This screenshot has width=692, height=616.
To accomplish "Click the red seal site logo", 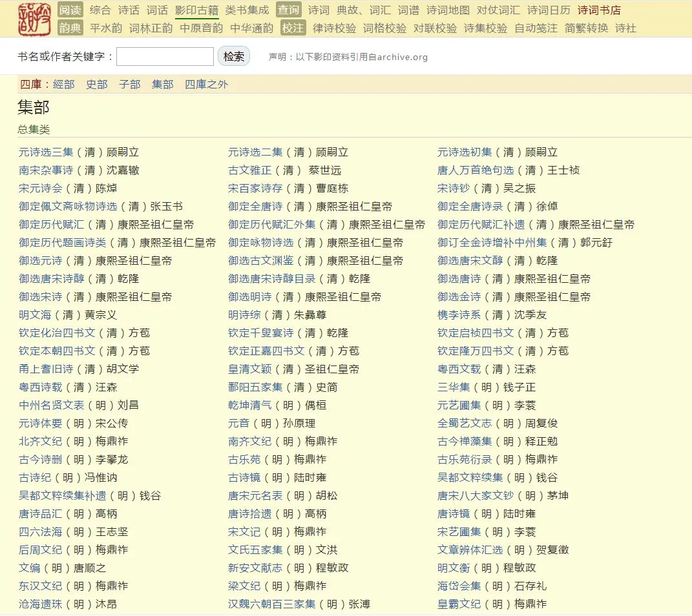I will (x=34, y=19).
